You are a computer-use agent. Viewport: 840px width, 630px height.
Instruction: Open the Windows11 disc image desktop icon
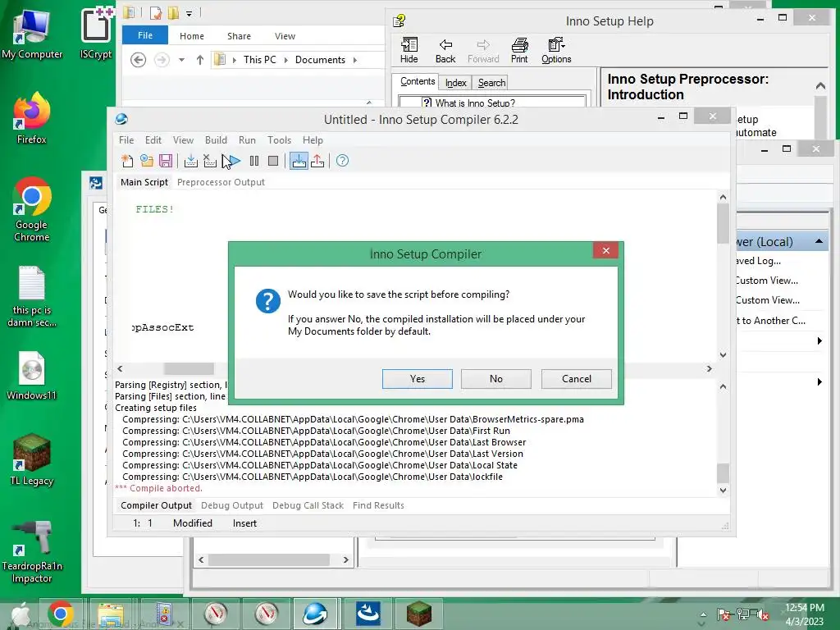pos(32,376)
